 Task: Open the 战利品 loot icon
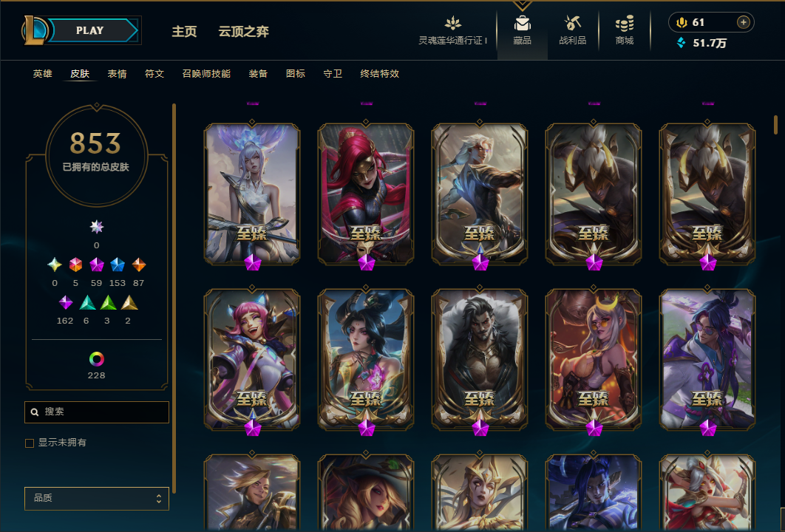(x=572, y=23)
